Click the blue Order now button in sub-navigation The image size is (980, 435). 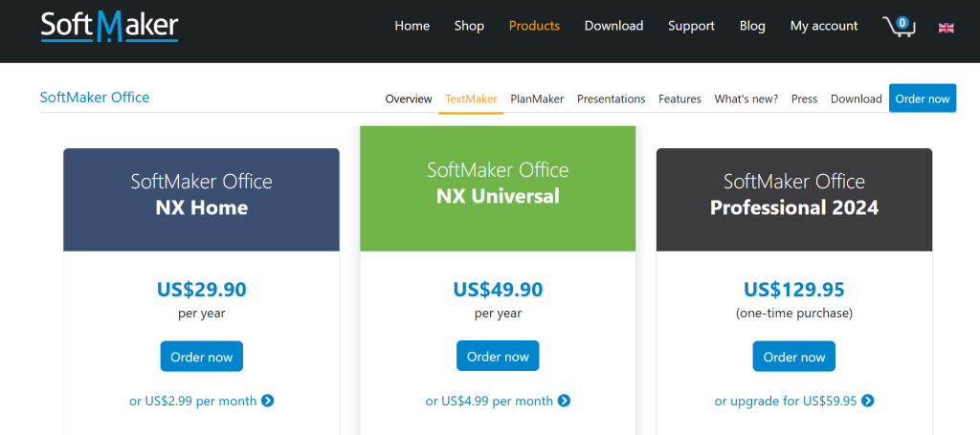pyautogui.click(x=922, y=98)
